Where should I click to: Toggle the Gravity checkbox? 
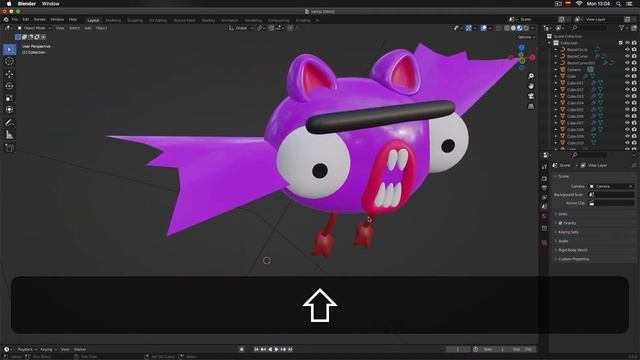pos(560,223)
